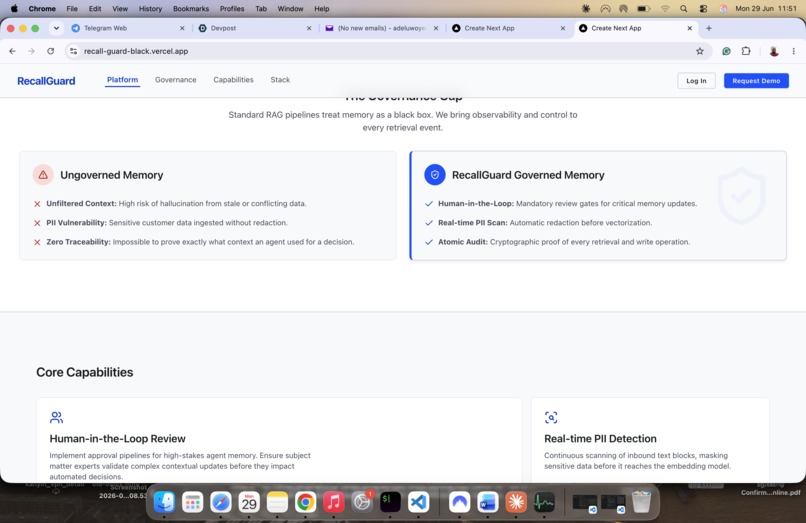This screenshot has height=523, width=806.
Task: Reload the page
Action: click(x=50, y=51)
